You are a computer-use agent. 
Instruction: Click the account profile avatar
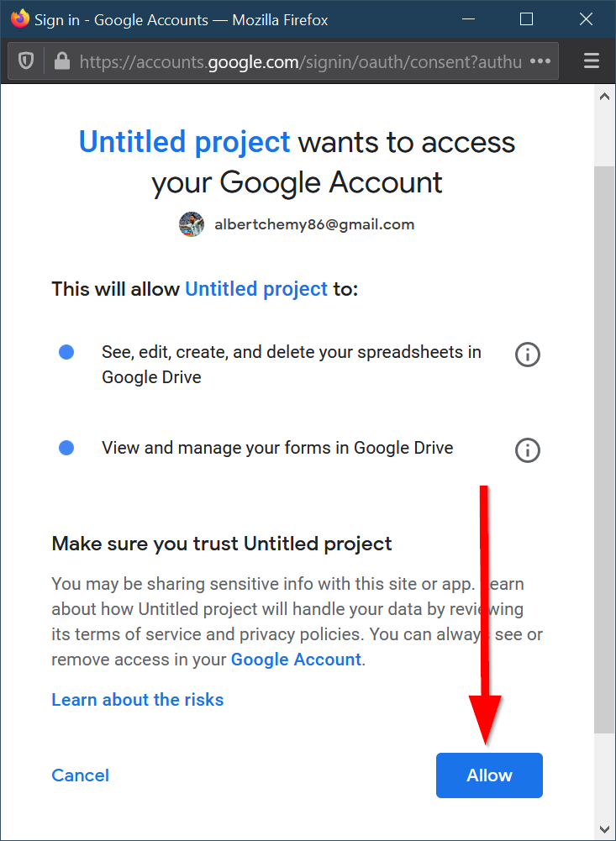pos(192,224)
